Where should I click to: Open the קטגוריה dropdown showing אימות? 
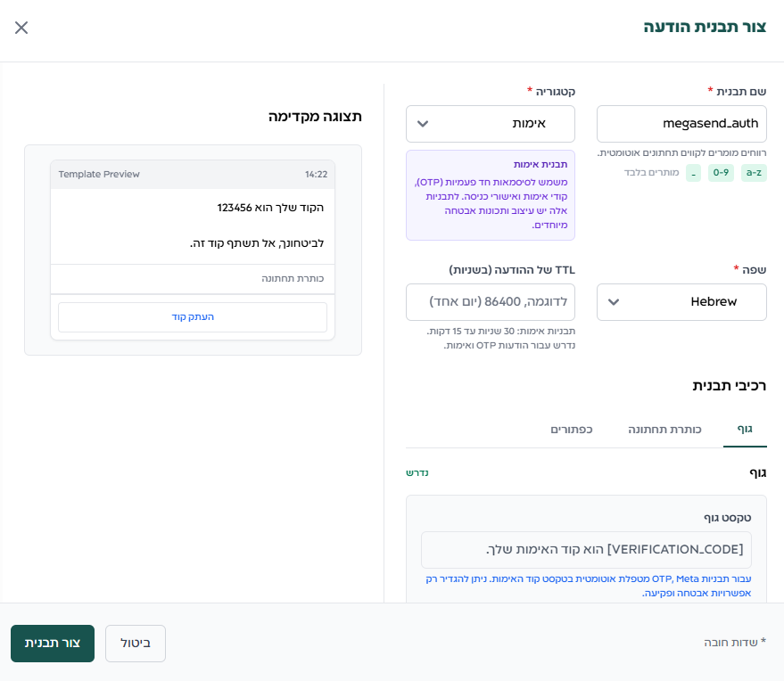pyautogui.click(x=490, y=124)
